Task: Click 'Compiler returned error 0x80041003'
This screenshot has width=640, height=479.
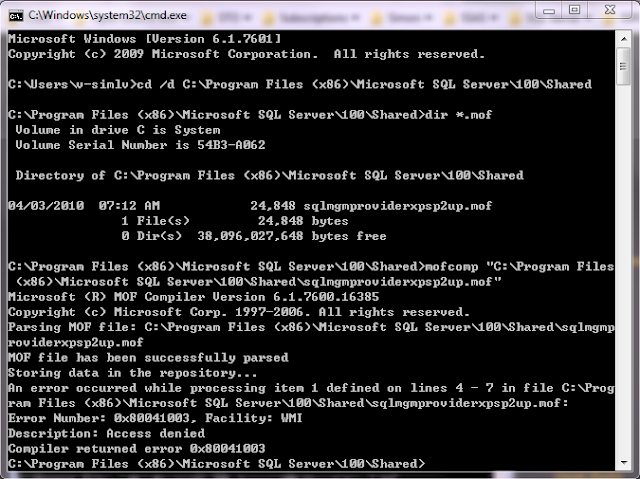Action: pyautogui.click(x=137, y=449)
